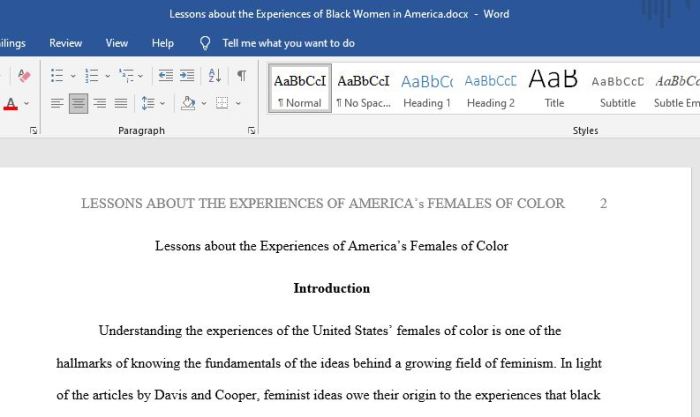Toggle left text alignment
The height and width of the screenshot is (417, 700).
[57, 103]
